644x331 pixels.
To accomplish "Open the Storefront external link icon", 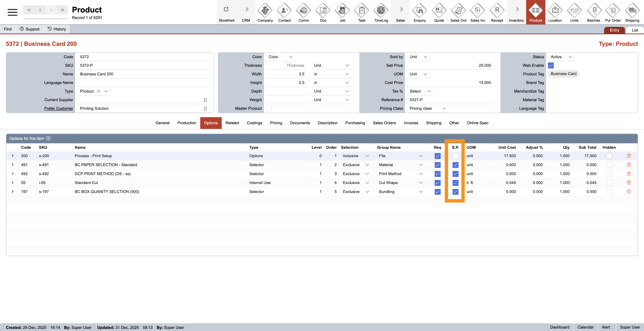I will click(x=226, y=9).
